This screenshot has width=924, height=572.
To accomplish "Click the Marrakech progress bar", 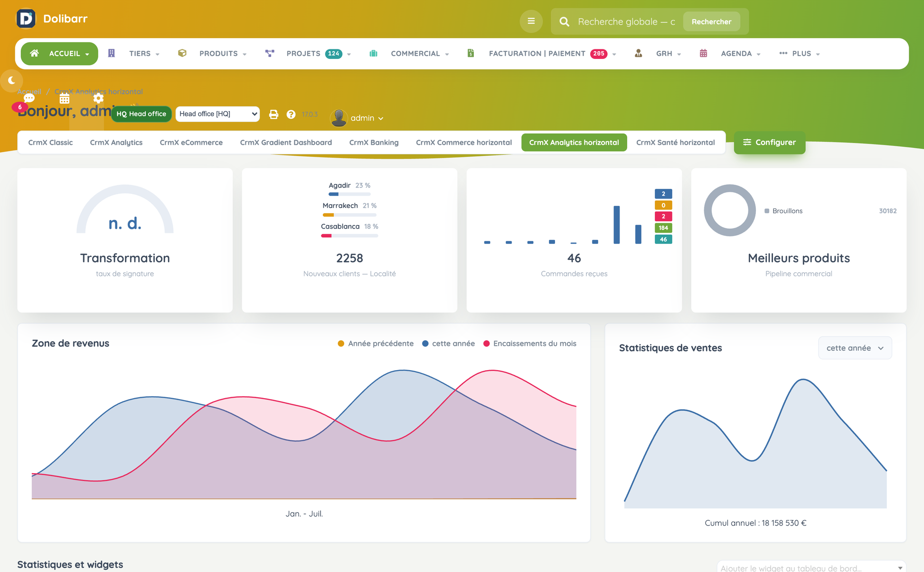I will coord(349,215).
